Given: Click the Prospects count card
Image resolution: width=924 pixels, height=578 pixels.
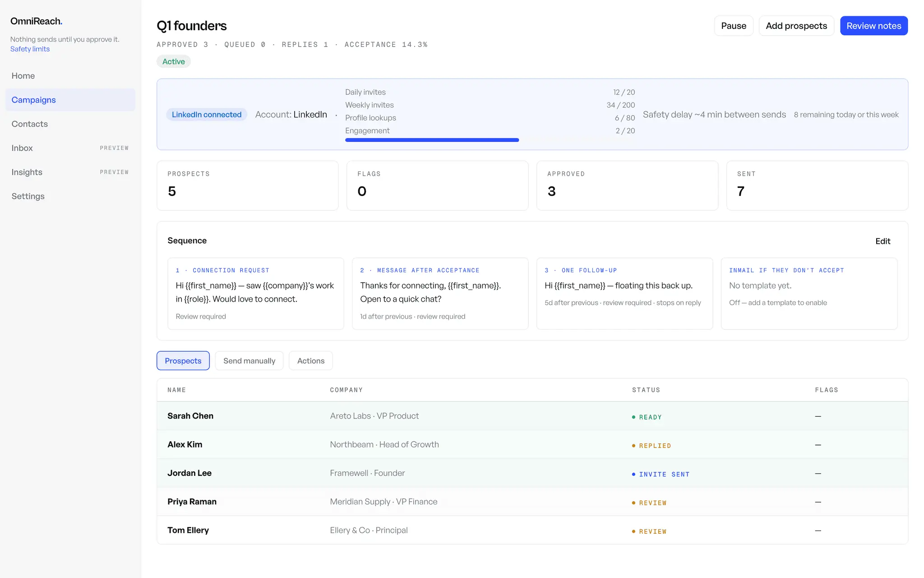Looking at the screenshot, I should coord(247,186).
